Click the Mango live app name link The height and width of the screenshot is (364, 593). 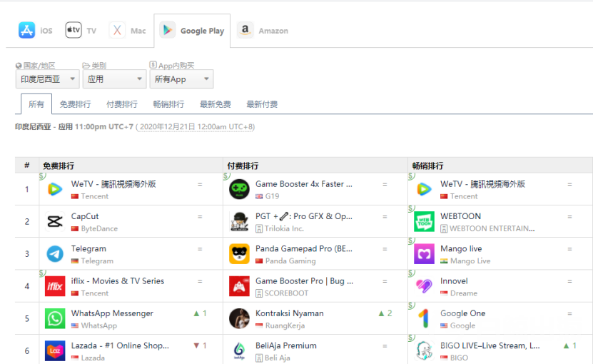461,249
